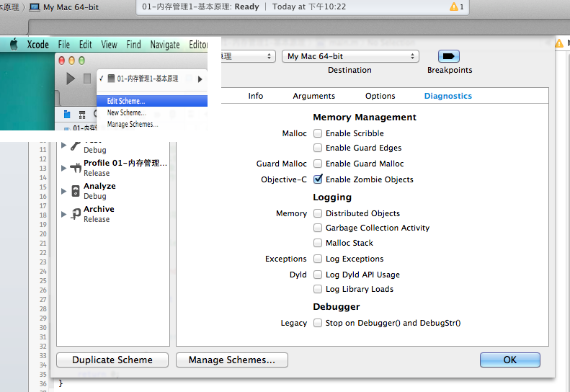Click the Duplicate Scheme button

(112, 360)
